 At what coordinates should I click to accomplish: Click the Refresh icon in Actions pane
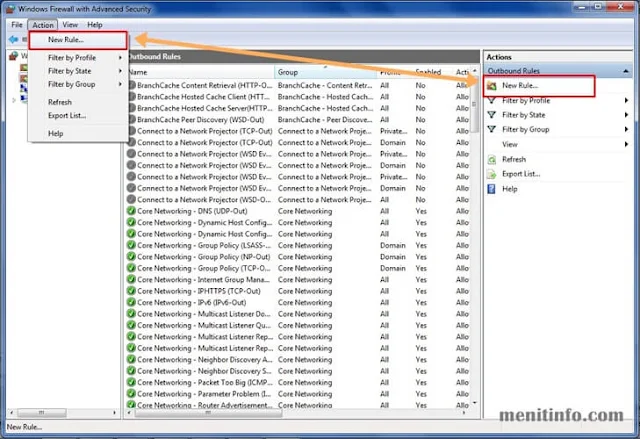click(x=492, y=160)
